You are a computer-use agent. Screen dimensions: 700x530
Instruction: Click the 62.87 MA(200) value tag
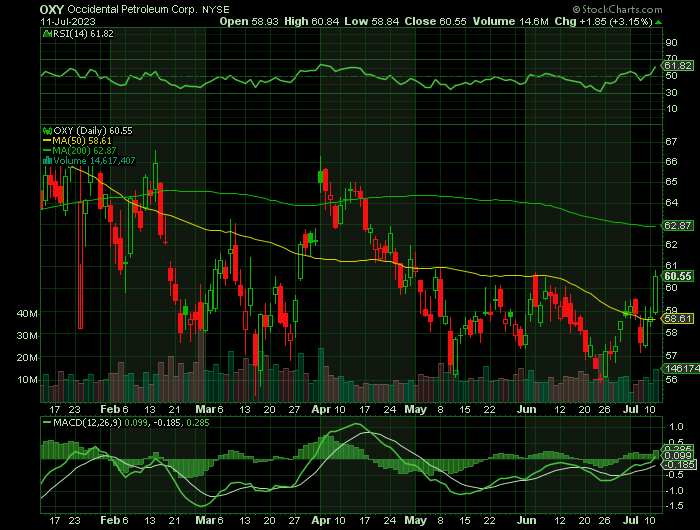click(x=678, y=227)
